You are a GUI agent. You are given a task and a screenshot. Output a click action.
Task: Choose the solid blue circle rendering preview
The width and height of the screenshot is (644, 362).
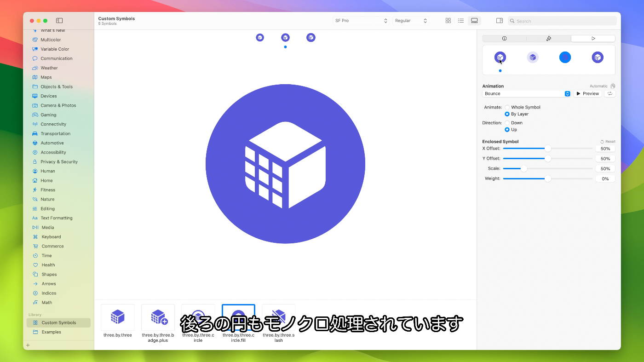click(565, 57)
